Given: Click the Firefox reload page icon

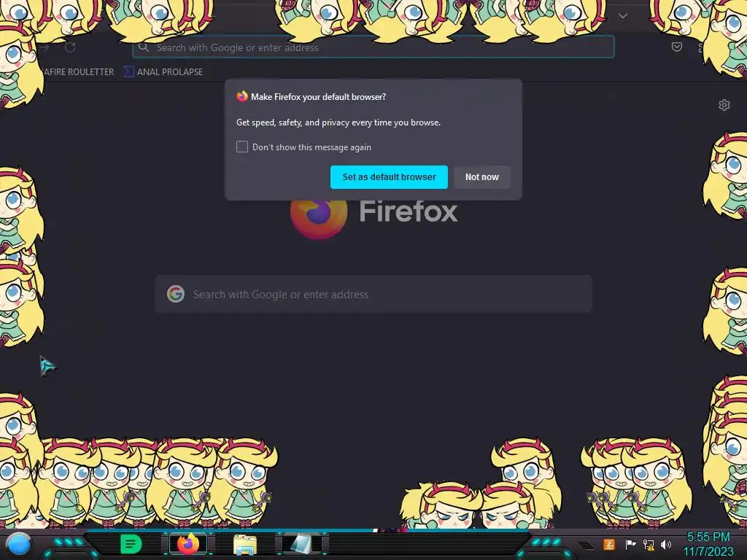Looking at the screenshot, I should [x=70, y=47].
